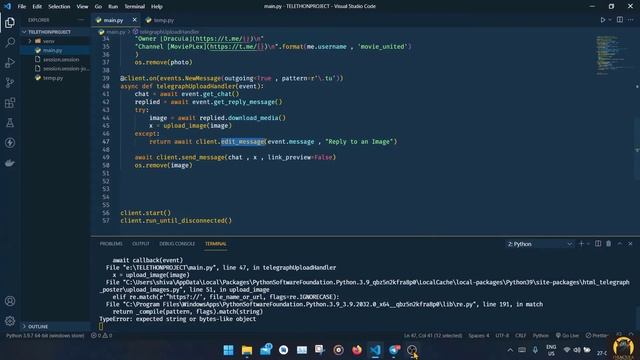
Task: Change language mode via Python status item
Action: [541, 336]
